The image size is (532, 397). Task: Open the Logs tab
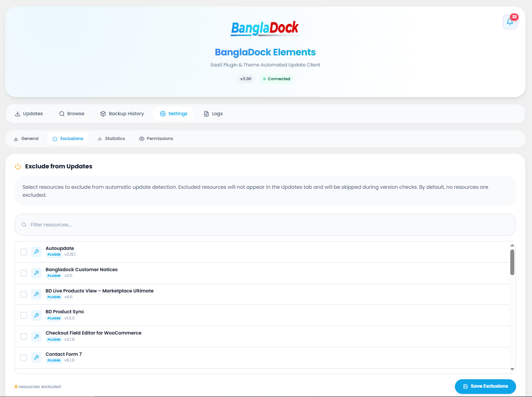point(213,114)
